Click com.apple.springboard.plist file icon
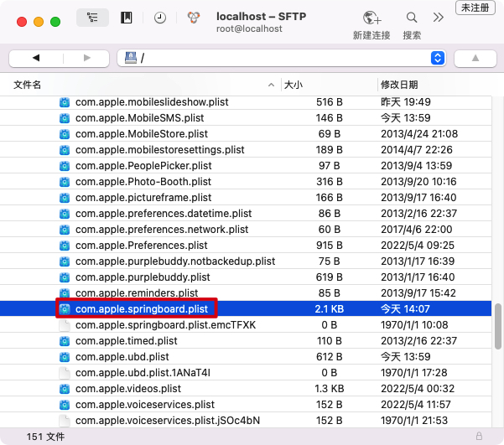This screenshot has width=504, height=445. 65,309
